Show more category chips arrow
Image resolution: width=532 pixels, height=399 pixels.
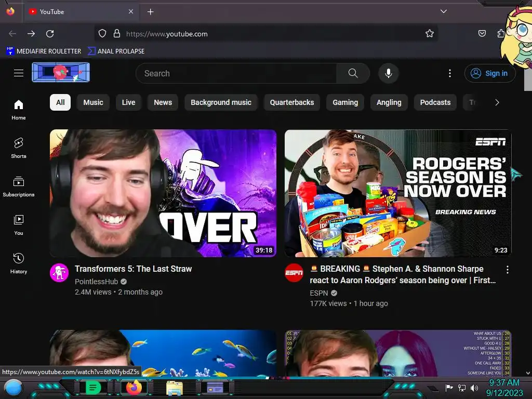pyautogui.click(x=497, y=102)
